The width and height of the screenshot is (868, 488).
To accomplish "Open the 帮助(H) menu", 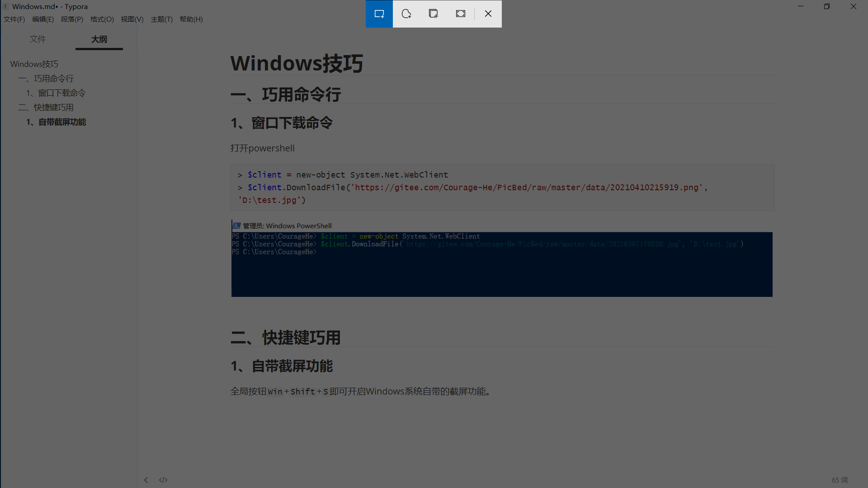I will (191, 19).
